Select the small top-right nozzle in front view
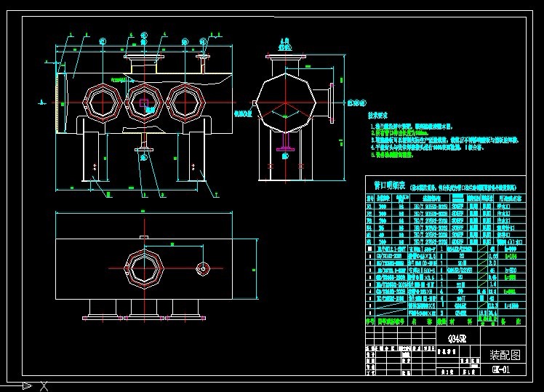 pyautogui.click(x=203, y=63)
